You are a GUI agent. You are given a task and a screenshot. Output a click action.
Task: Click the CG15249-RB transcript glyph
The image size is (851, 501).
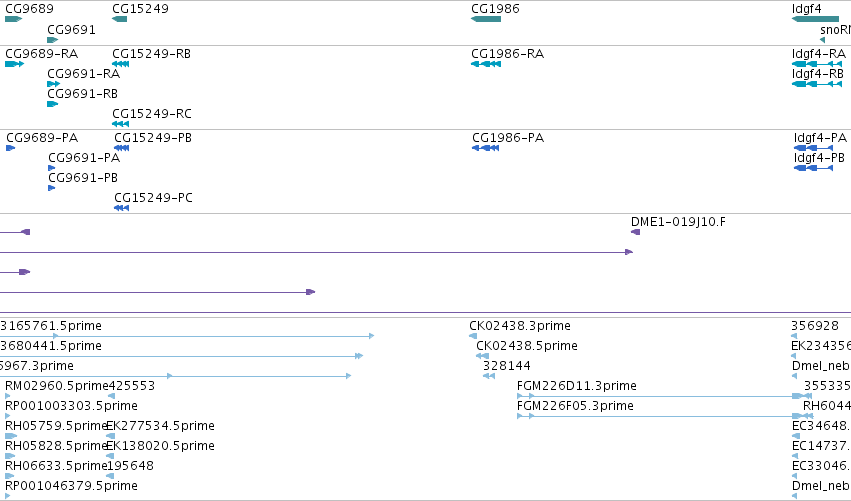[120, 64]
